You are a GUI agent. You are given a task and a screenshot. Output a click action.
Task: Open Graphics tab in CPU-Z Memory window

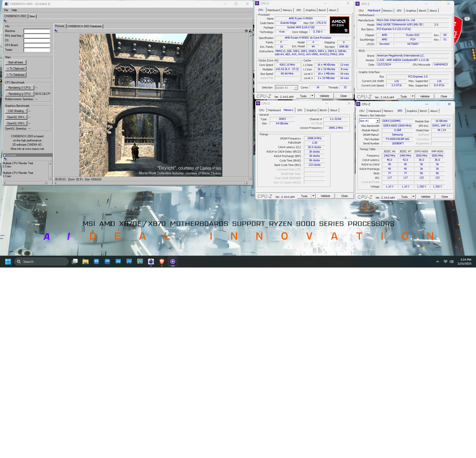click(x=312, y=110)
